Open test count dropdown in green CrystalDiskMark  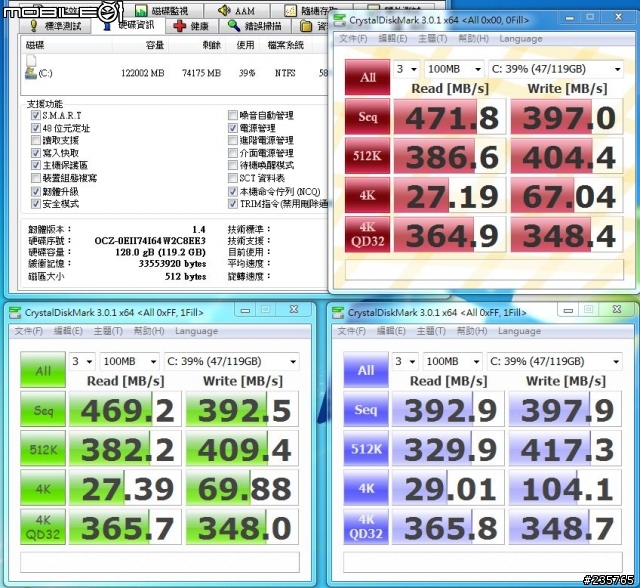pyautogui.click(x=82, y=362)
